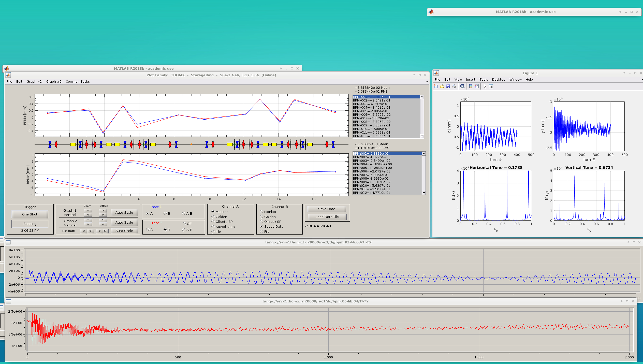Open the Common Tasks menu
The height and width of the screenshot is (364, 643).
[78, 82]
